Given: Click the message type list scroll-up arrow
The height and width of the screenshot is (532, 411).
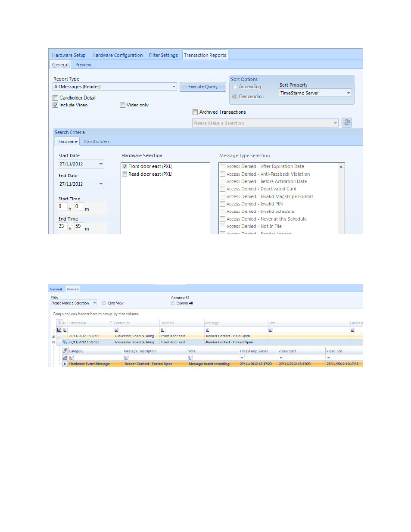Looking at the screenshot, I should tap(341, 167).
